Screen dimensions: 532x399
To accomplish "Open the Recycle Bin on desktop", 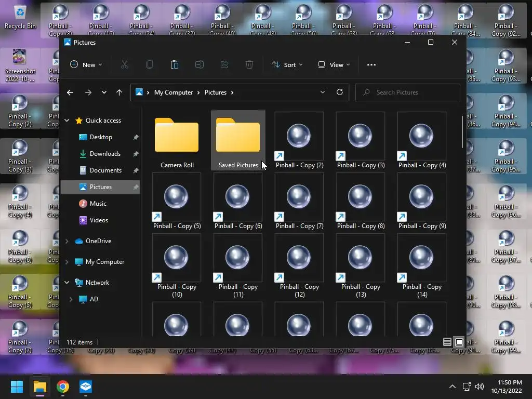I will (x=20, y=17).
